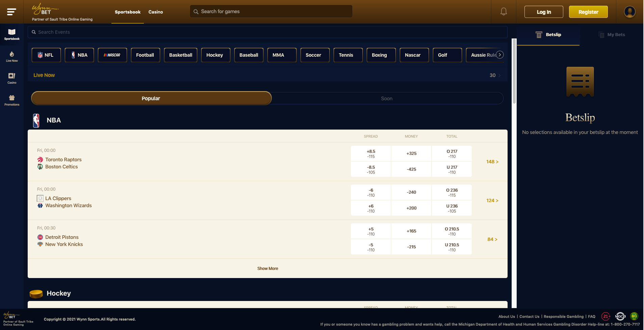Open the notifications bell
644x330 pixels.
click(504, 12)
